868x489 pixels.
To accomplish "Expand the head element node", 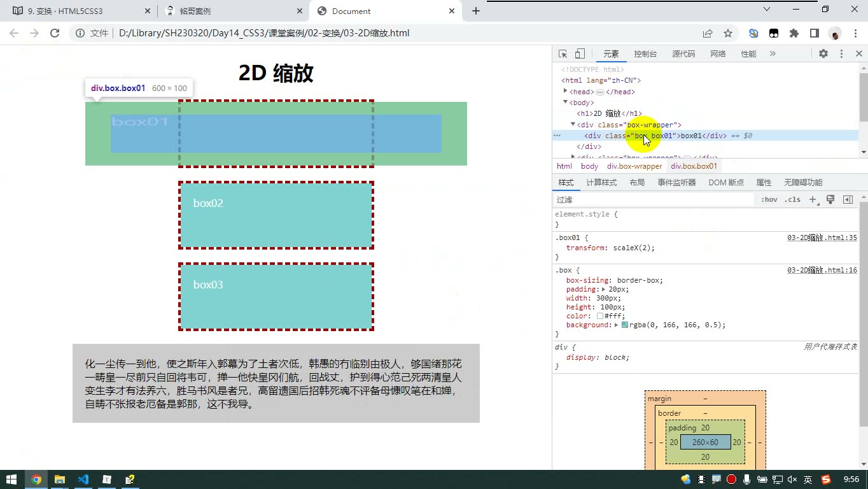I will (x=565, y=92).
